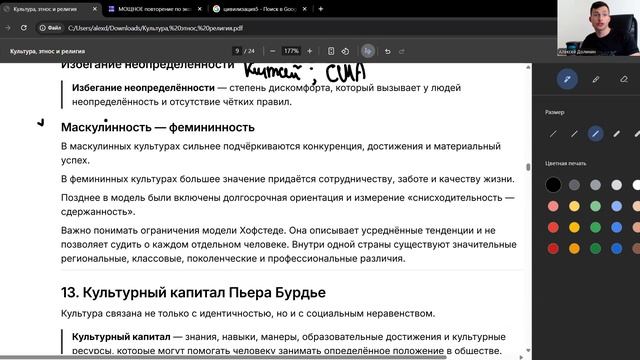The image size is (640, 360).
Task: Pick the light green swatch in second row
Action: 596,206
